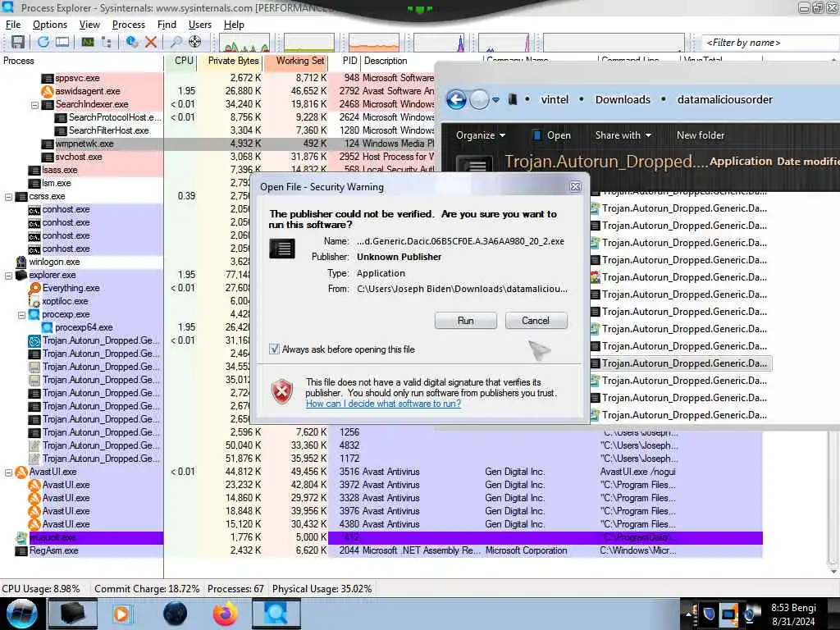This screenshot has width=840, height=630.
Task: Click the red X Kill Process icon
Action: pyautogui.click(x=151, y=43)
